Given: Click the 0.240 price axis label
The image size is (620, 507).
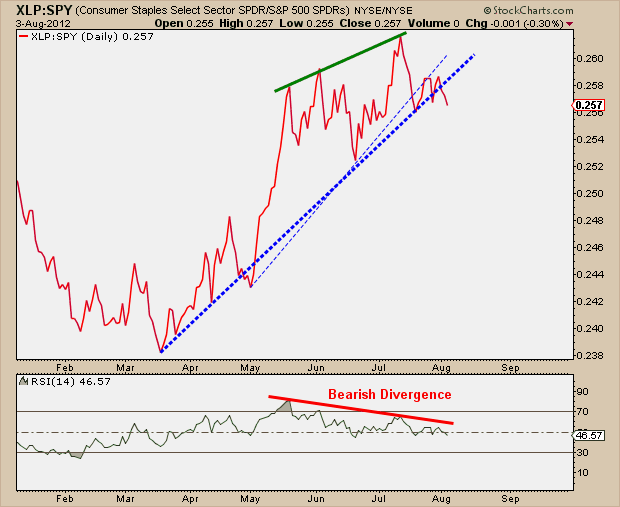Looking at the screenshot, I should pos(590,328).
